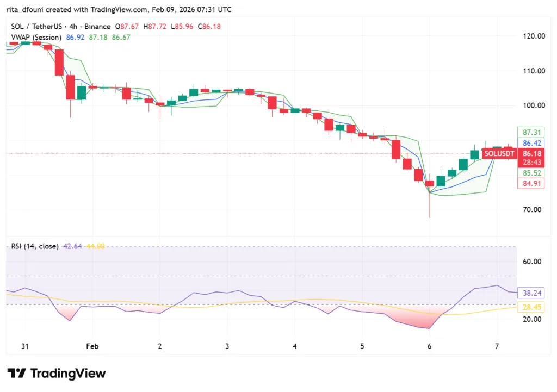The height and width of the screenshot is (392, 557).
Task: Click the C86.18 close price value
Action: 209,26
